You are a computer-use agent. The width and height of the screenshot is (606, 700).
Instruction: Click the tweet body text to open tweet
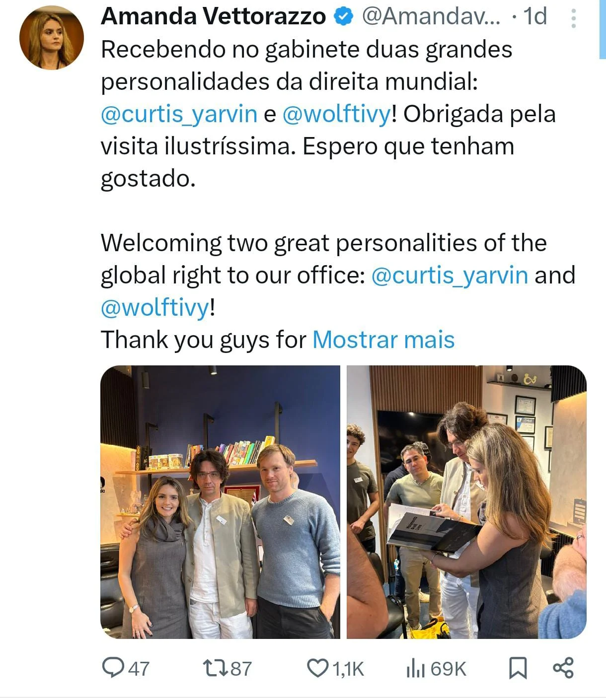click(338, 195)
